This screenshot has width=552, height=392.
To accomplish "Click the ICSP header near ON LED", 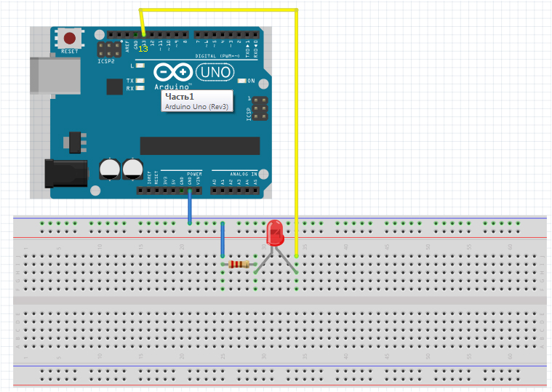I will (x=260, y=109).
